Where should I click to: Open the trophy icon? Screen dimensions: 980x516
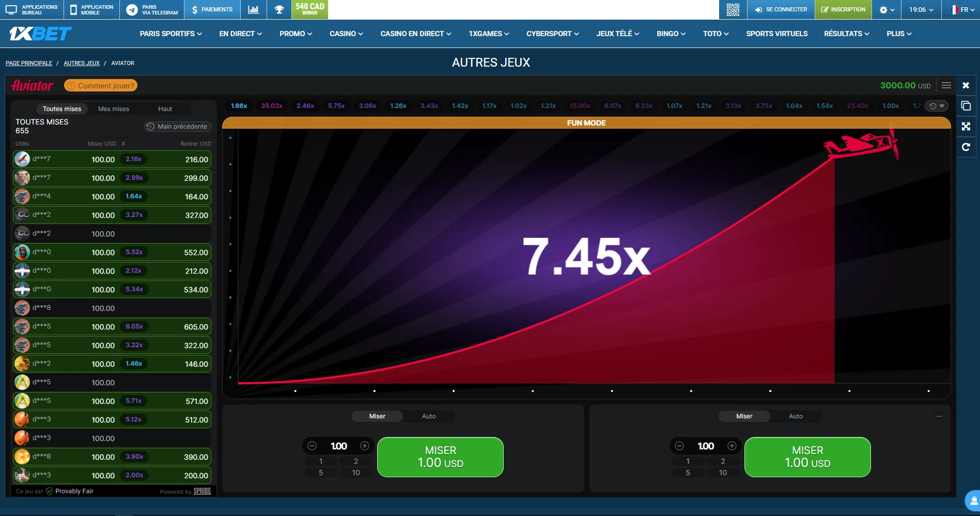[x=279, y=9]
